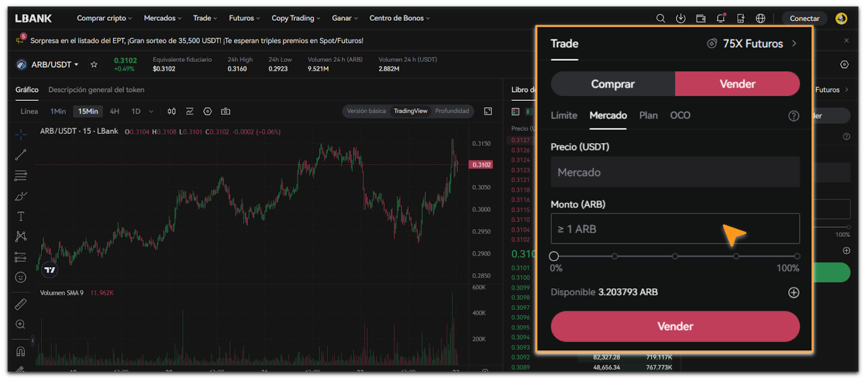Toggle the magnet mode tool
The width and height of the screenshot is (868, 381).
point(21,351)
